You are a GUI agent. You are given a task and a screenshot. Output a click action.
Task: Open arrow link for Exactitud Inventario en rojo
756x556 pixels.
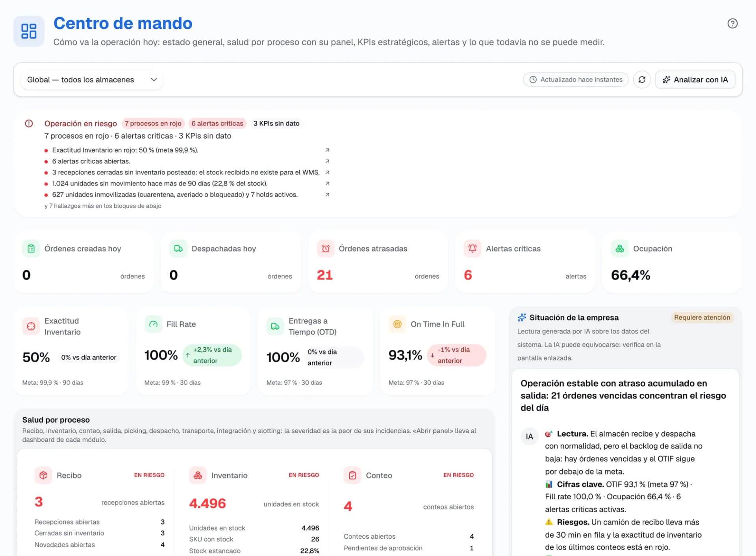(327, 150)
